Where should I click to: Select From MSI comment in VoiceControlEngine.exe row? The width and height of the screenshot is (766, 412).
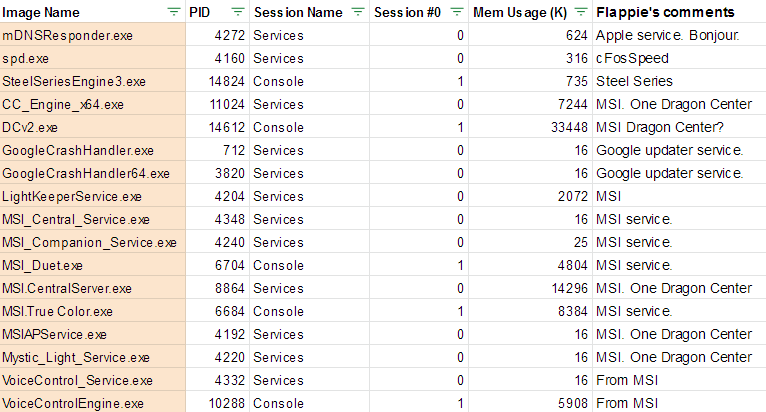(680, 402)
